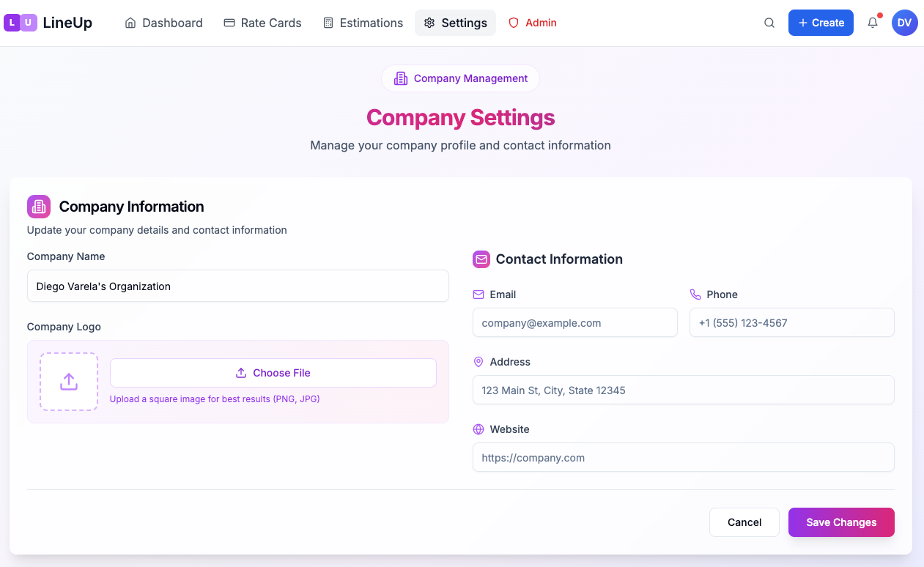Select the Settings nav item
924x567 pixels.
(455, 23)
